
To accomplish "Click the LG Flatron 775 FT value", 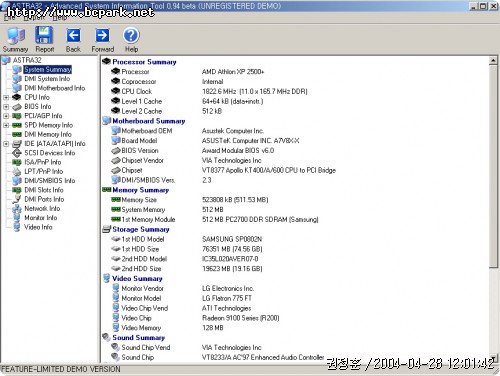I will 227,298.
